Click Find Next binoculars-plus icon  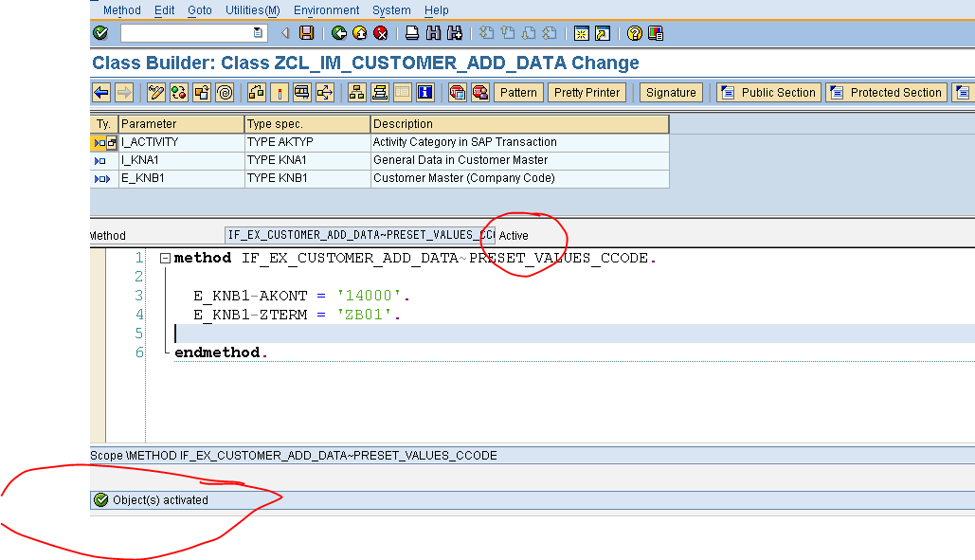pos(454,31)
